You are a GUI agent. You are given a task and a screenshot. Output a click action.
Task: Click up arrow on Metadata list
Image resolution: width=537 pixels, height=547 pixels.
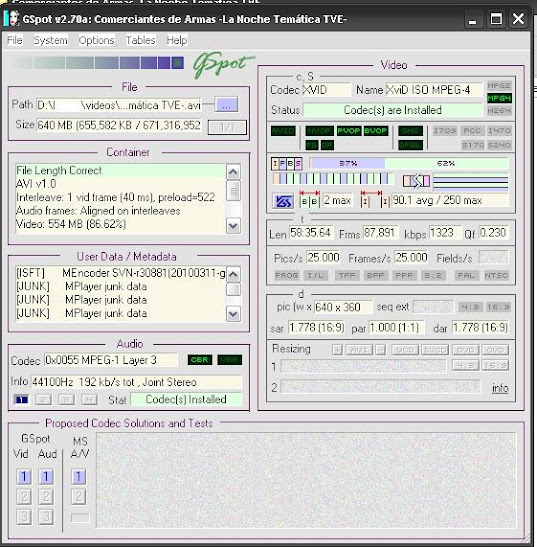[x=233, y=275]
